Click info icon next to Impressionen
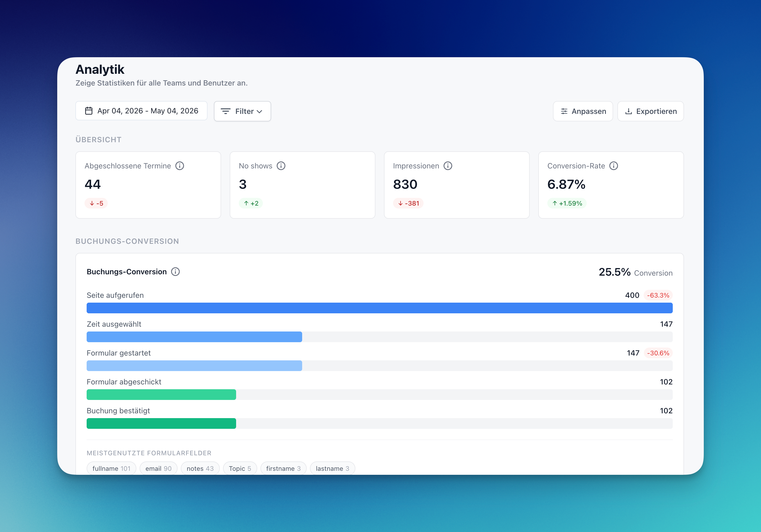 pos(448,166)
